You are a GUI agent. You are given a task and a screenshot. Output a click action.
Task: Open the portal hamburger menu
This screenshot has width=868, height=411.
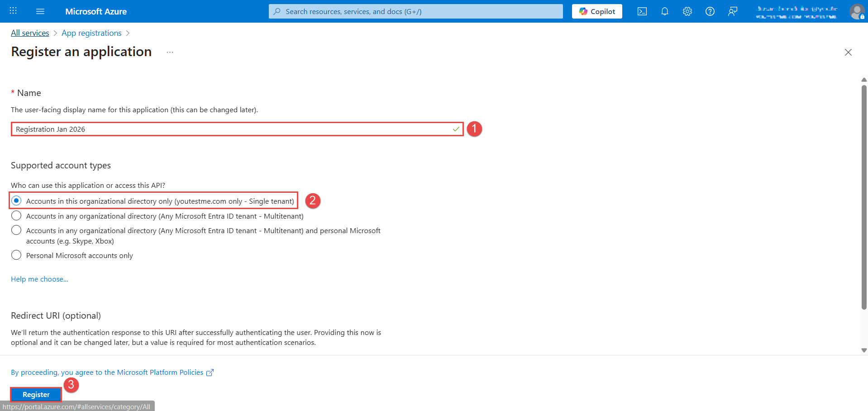40,11
